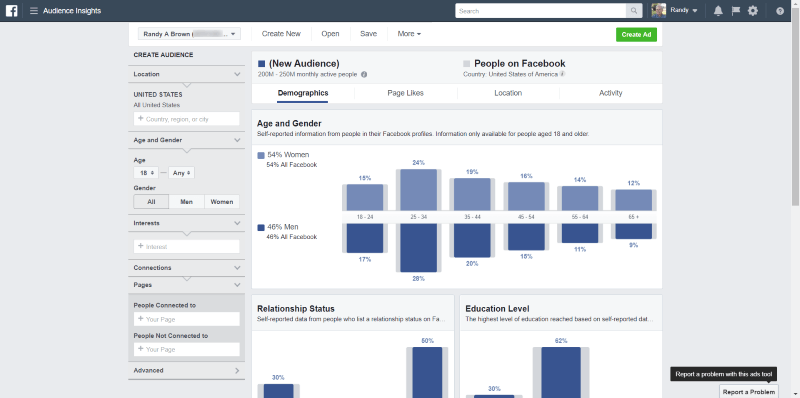Expand the Advanced section
Image resolution: width=800 pixels, height=398 pixels.
(187, 370)
